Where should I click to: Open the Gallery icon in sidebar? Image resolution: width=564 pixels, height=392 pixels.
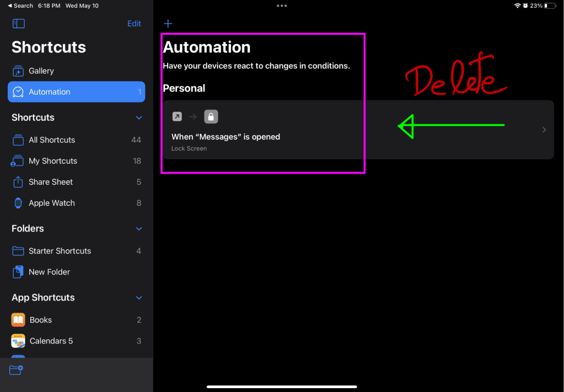tap(18, 71)
